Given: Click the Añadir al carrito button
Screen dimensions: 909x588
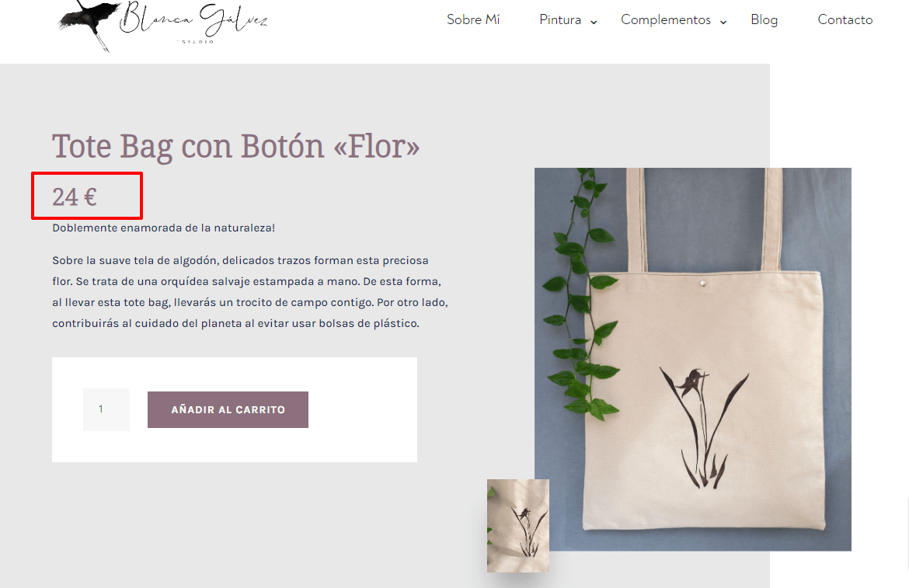Looking at the screenshot, I should click(x=228, y=409).
